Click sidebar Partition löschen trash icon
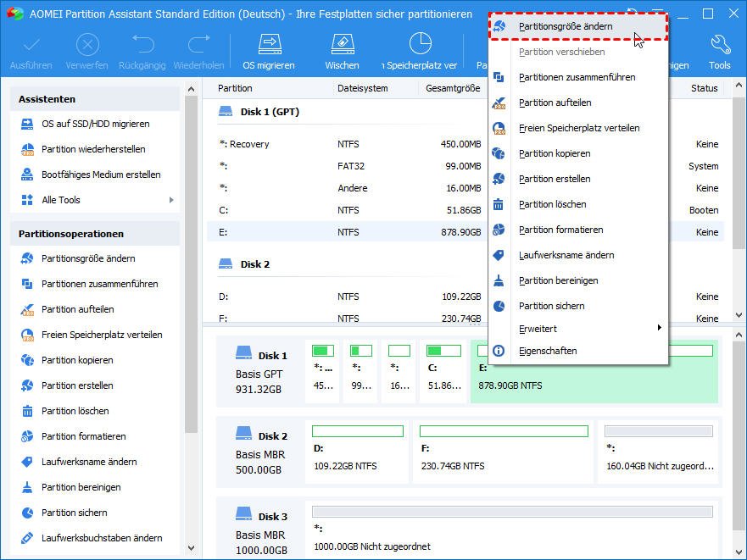This screenshot has width=747, height=560. [x=27, y=411]
